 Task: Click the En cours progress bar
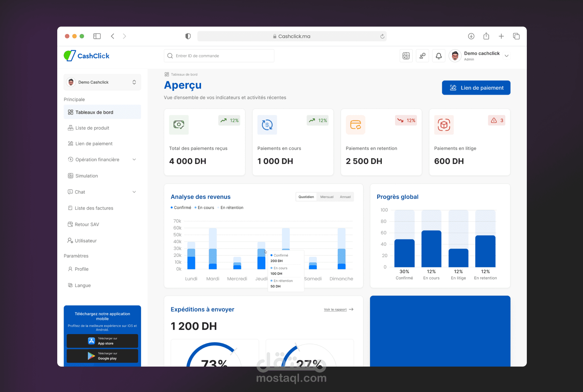(x=431, y=249)
